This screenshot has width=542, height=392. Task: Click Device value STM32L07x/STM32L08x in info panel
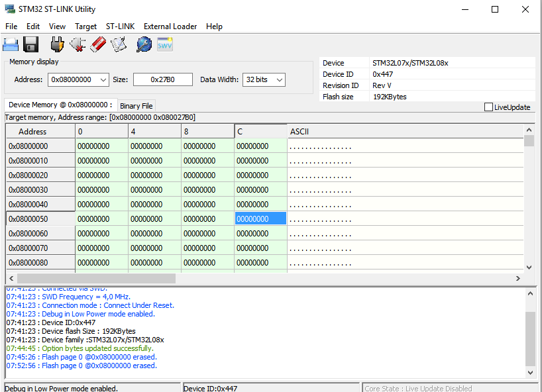tap(410, 63)
